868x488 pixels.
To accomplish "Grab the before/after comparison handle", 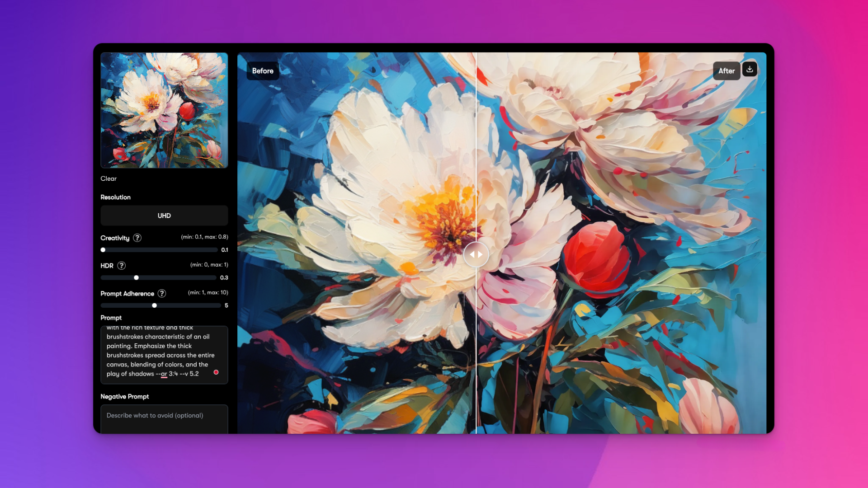I will (x=476, y=254).
